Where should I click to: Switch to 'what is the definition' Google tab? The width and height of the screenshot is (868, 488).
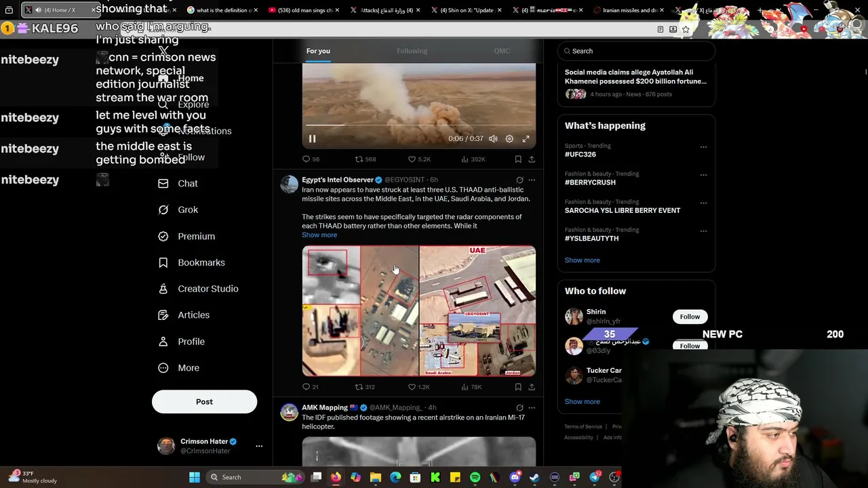click(x=222, y=10)
